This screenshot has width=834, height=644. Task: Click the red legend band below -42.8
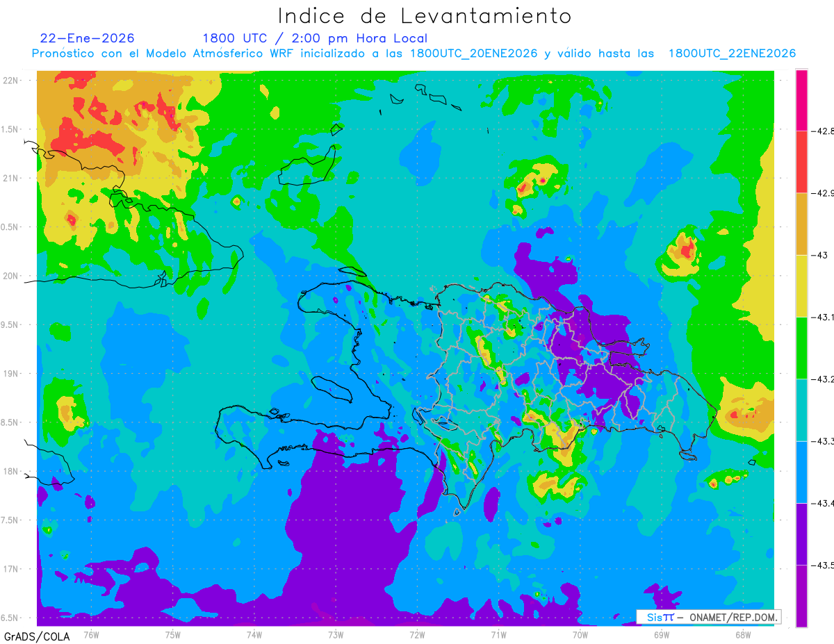(801, 162)
